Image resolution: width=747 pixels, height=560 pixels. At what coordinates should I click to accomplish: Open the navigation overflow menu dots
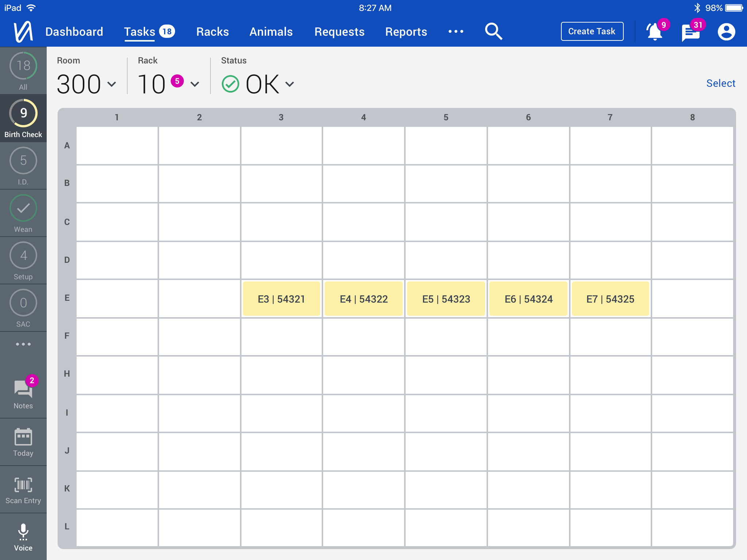tap(456, 31)
